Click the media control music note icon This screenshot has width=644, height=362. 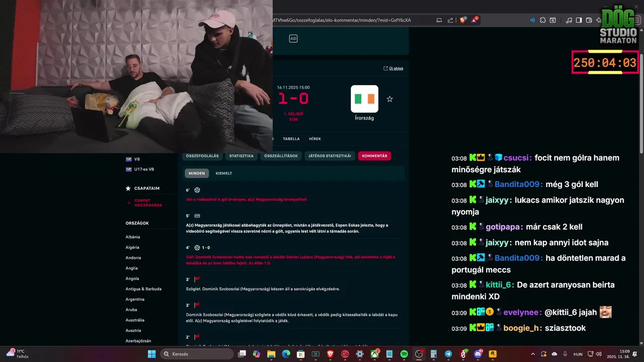point(569,20)
